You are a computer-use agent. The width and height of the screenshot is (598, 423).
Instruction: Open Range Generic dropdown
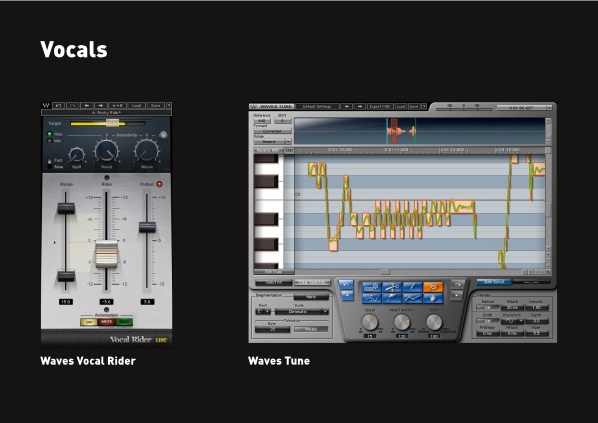[272, 142]
